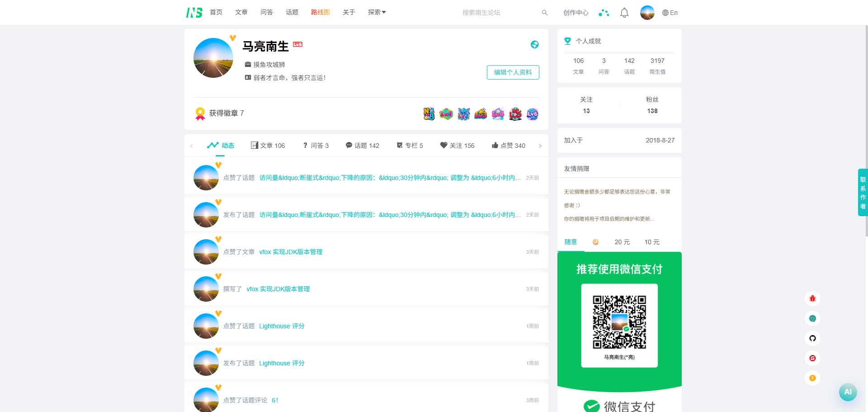
Task: Click the 142 话题 achievement stat
Action: point(629,66)
